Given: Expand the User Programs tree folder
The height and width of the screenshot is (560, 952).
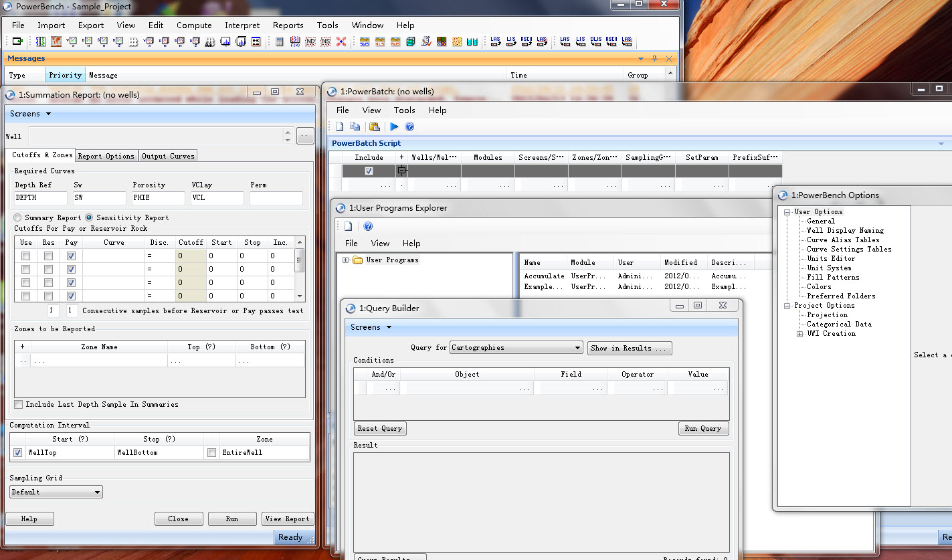Looking at the screenshot, I should point(346,260).
